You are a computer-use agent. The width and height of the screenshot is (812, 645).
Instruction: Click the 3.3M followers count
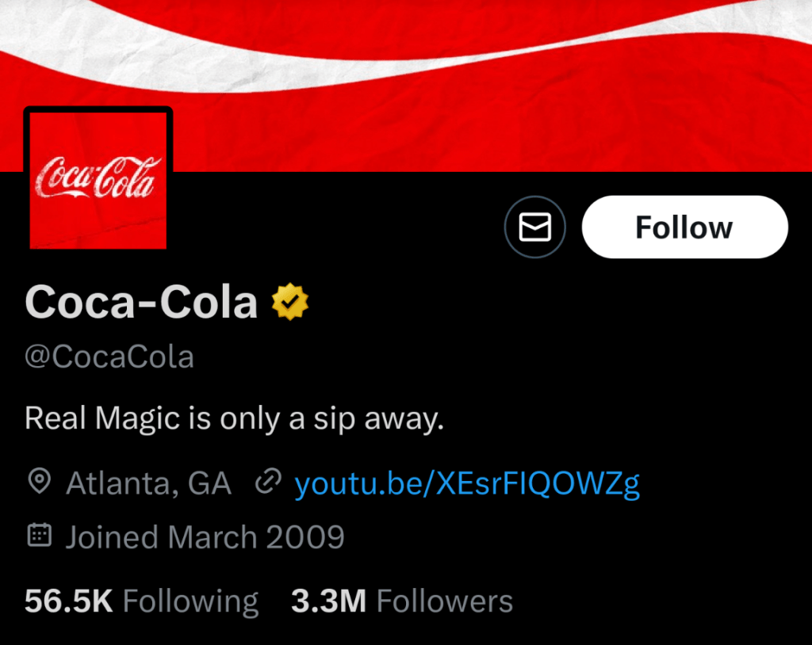328,601
